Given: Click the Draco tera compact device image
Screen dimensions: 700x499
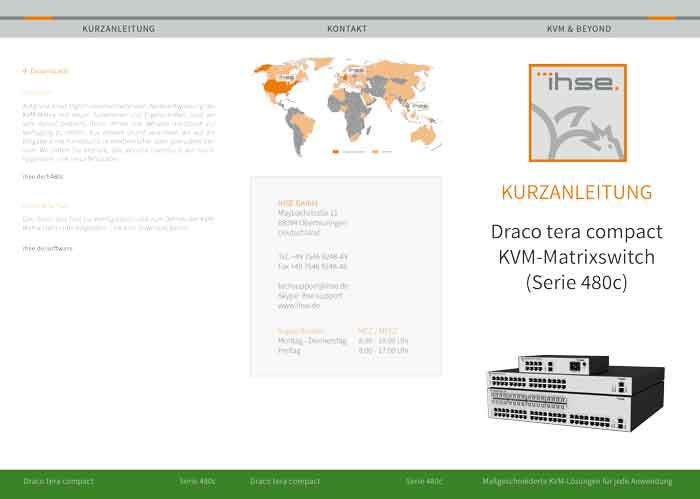Looking at the screenshot, I should coord(575,392).
